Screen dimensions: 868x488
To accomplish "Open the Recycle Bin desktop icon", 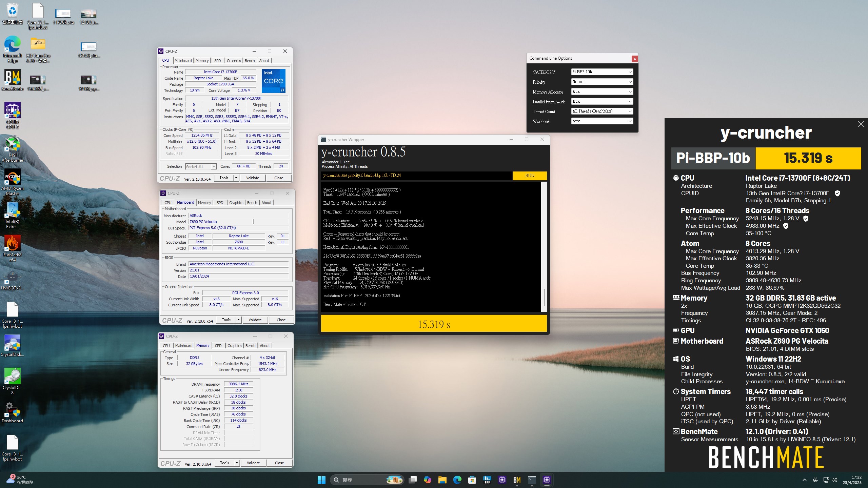I will 12,14.
